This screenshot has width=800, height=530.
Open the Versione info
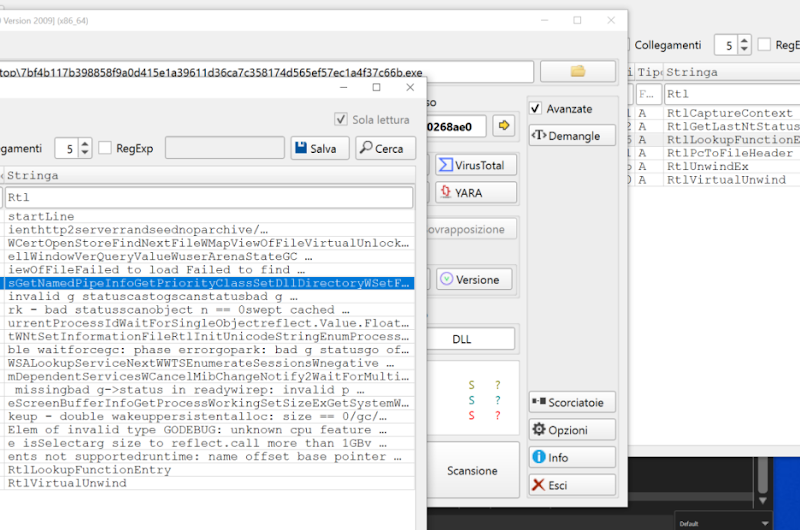(474, 280)
